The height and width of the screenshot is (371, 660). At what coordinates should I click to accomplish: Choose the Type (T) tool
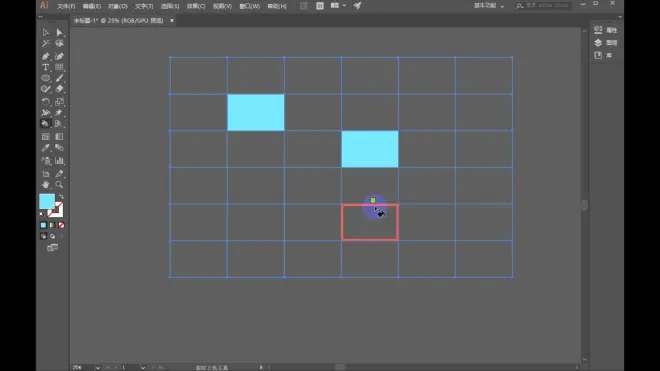[45, 67]
